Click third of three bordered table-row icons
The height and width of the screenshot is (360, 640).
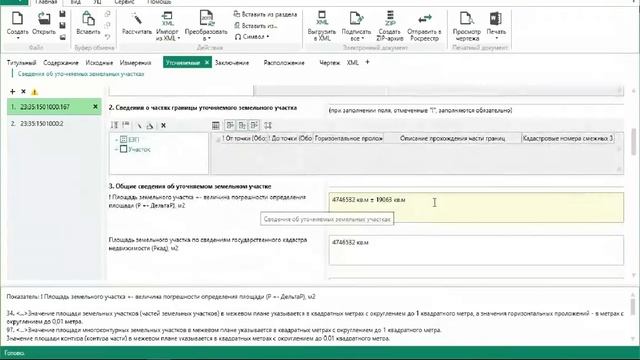(x=254, y=125)
